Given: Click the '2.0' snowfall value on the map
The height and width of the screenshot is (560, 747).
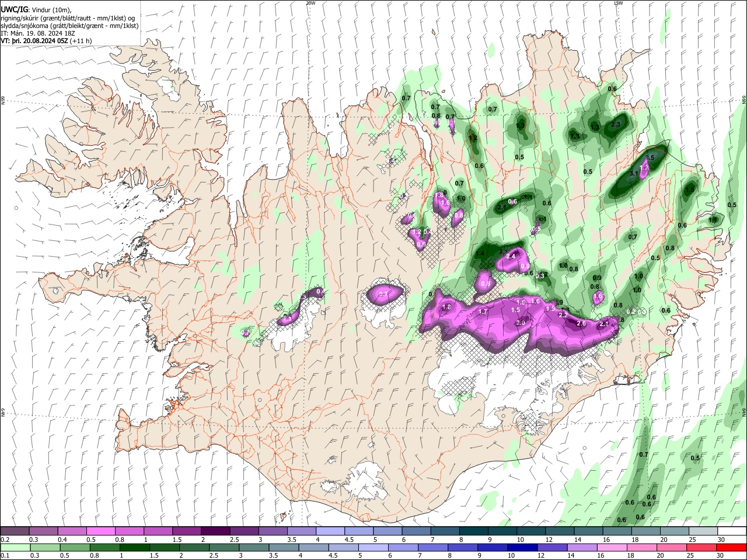Looking at the screenshot, I should (x=521, y=323).
